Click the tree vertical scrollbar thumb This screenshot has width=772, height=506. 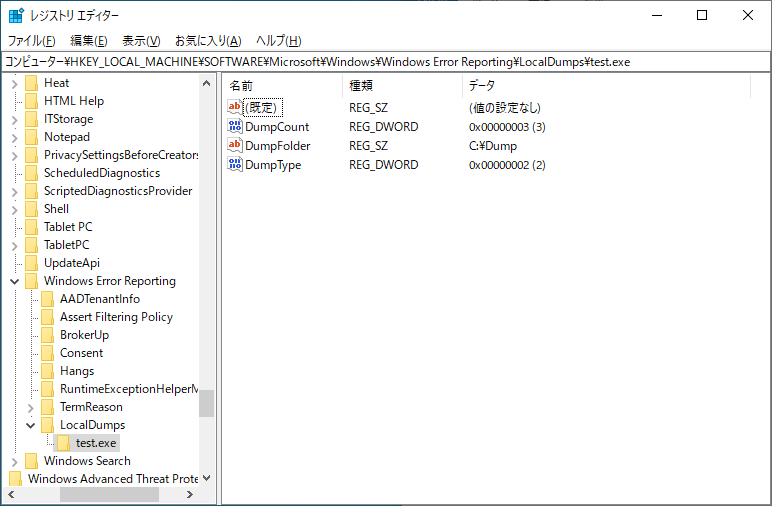[207, 404]
